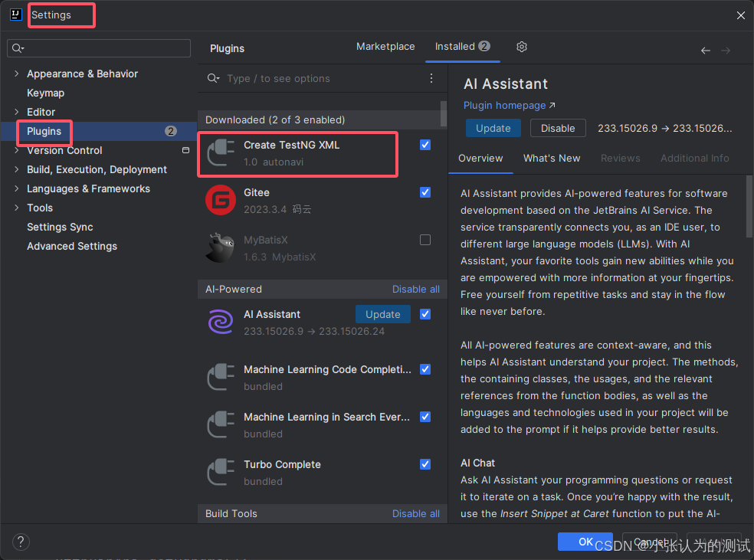This screenshot has width=754, height=560.
Task: Go back with the left arrow
Action: (x=706, y=51)
